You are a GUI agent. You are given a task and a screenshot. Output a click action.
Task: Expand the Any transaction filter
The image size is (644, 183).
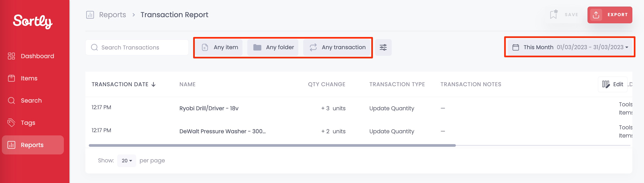(x=337, y=47)
